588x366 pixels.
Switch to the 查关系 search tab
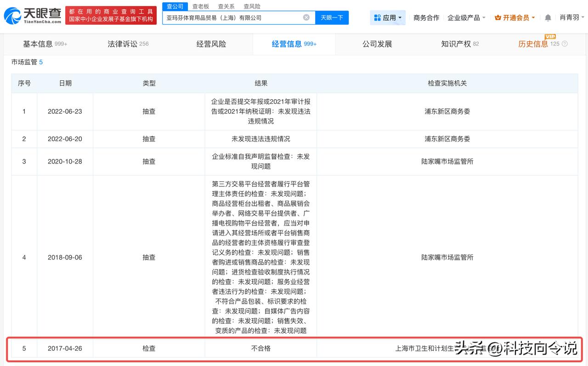pyautogui.click(x=226, y=6)
